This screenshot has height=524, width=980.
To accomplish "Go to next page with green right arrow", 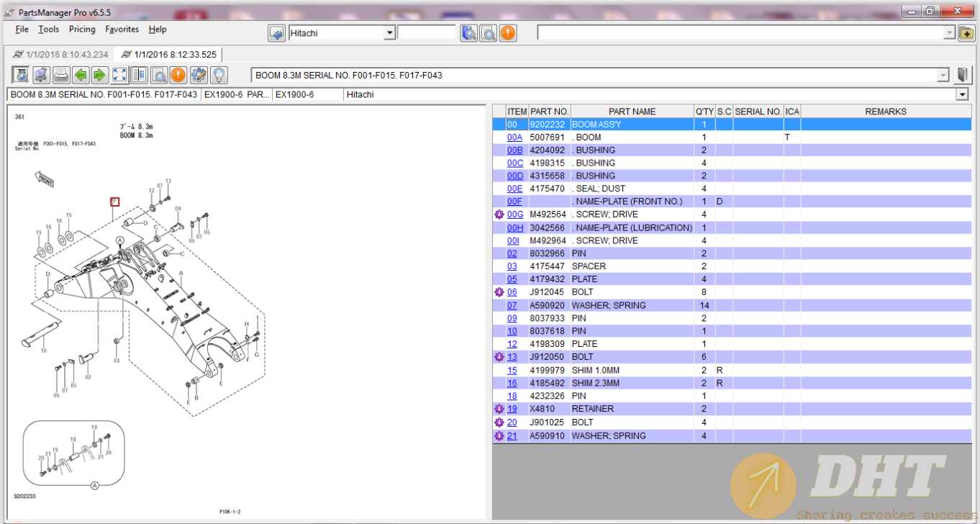I will click(99, 75).
